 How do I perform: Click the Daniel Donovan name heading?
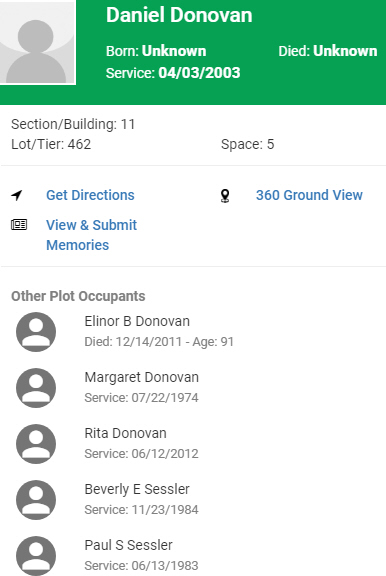pos(179,15)
